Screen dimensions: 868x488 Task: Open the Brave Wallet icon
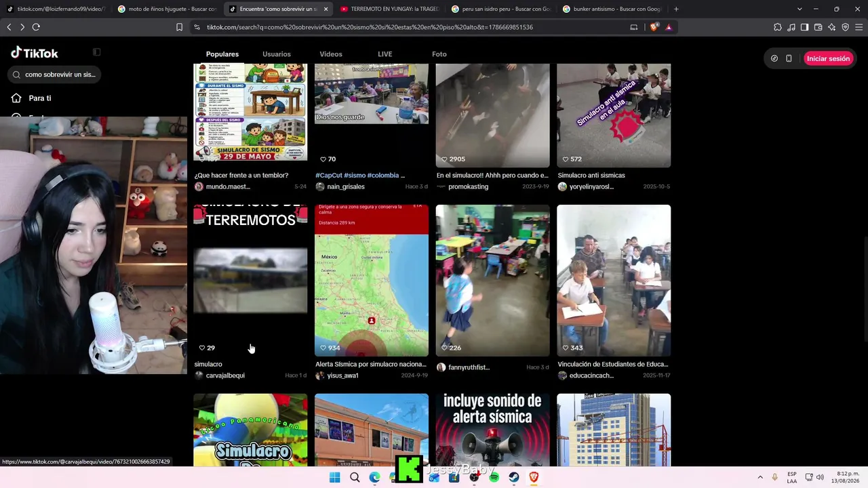point(818,27)
